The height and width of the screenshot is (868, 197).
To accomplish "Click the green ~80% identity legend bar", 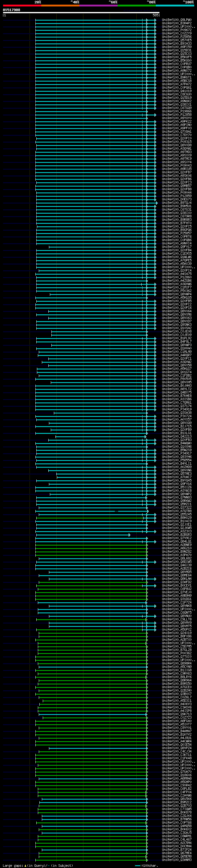I will [137, 6].
